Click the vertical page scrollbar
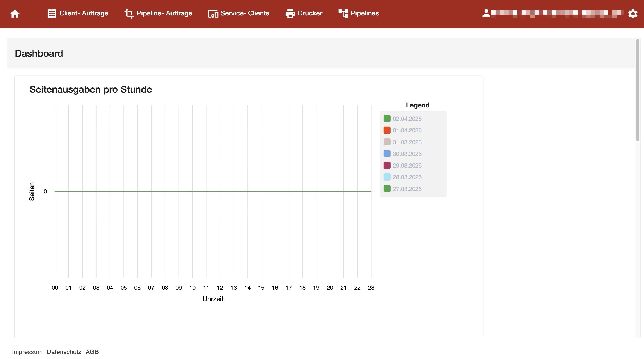 pos(638,90)
